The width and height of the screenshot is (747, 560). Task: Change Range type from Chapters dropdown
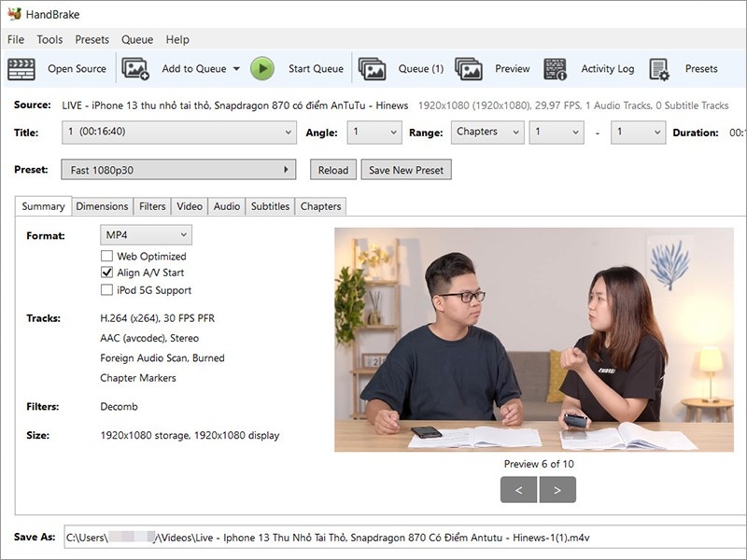coord(486,132)
